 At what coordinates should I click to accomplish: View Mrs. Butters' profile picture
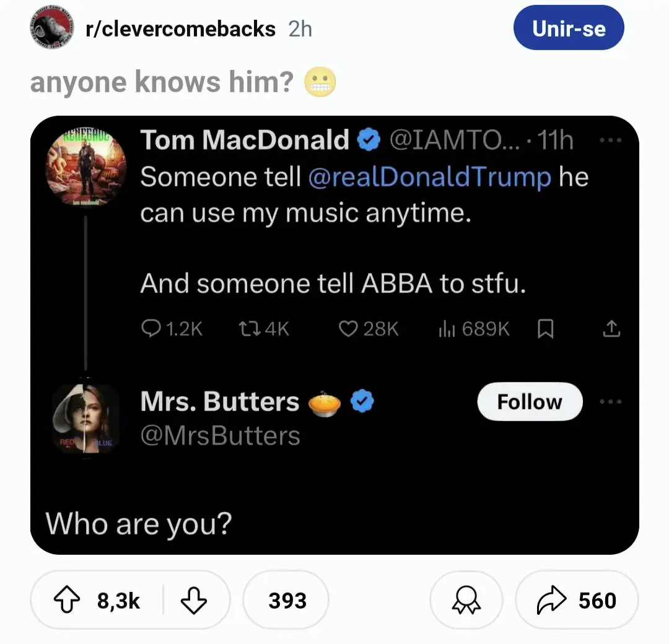[x=85, y=418]
